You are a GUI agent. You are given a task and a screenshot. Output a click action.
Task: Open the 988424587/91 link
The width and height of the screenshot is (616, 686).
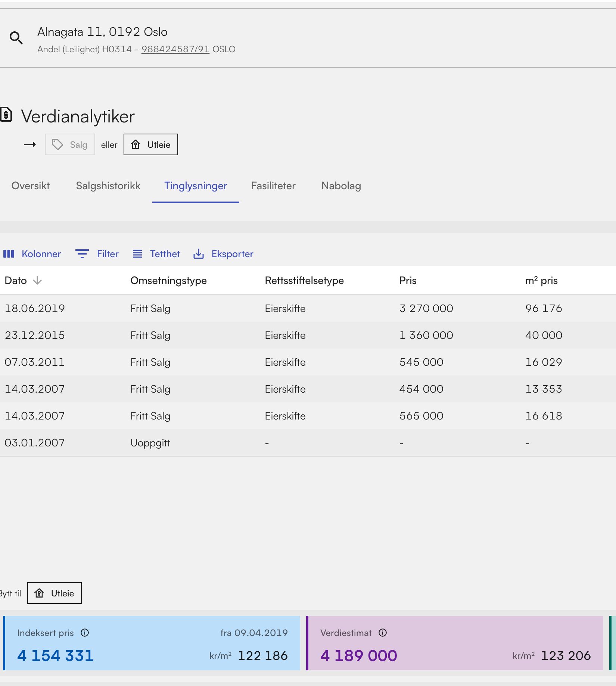click(175, 49)
